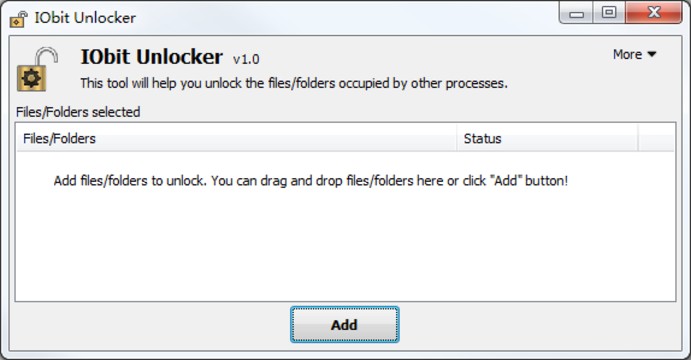691x360 pixels.
Task: Click the blank column header after Status
Action: (x=656, y=138)
